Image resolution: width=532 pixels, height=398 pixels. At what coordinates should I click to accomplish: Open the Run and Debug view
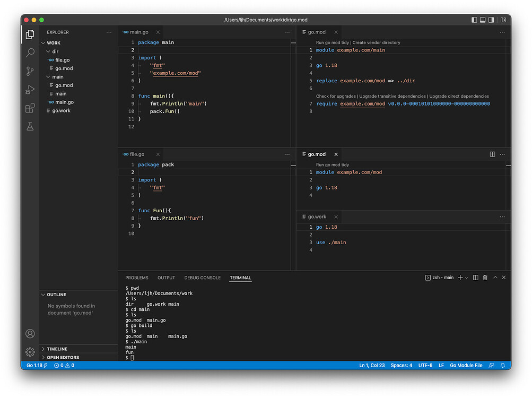click(30, 90)
